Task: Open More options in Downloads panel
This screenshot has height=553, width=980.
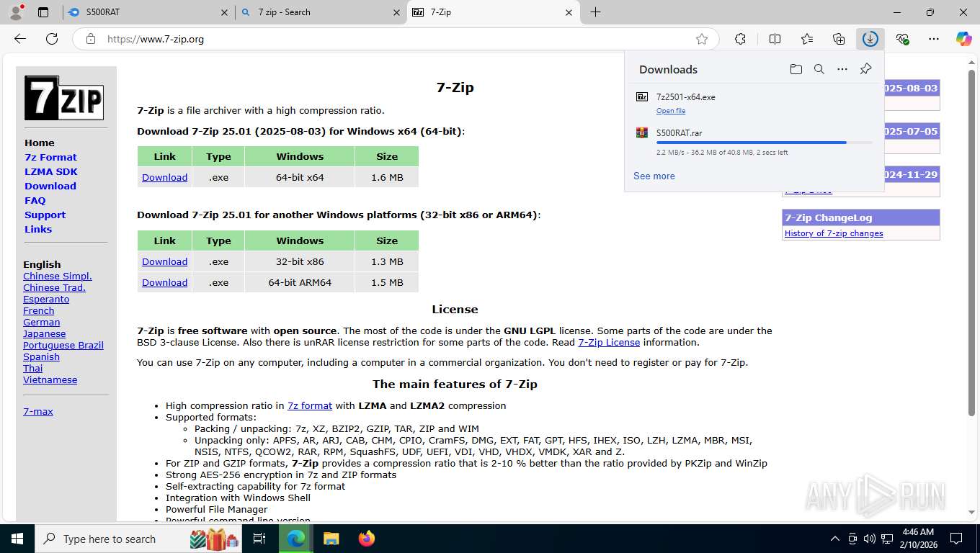Action: [x=842, y=69]
